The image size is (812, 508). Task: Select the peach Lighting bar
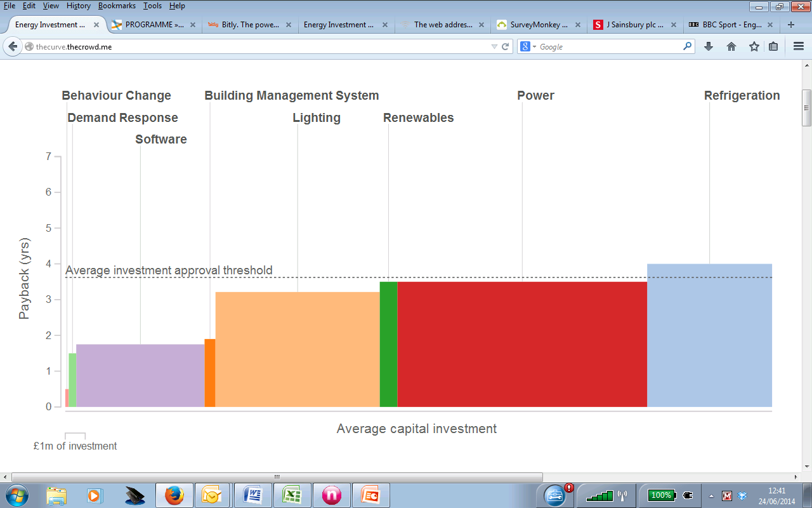coord(298,349)
